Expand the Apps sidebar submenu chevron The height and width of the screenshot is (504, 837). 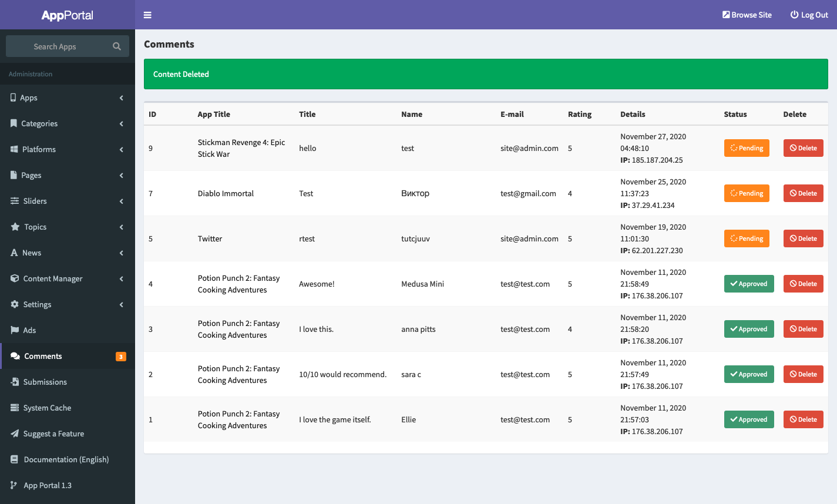tap(122, 98)
